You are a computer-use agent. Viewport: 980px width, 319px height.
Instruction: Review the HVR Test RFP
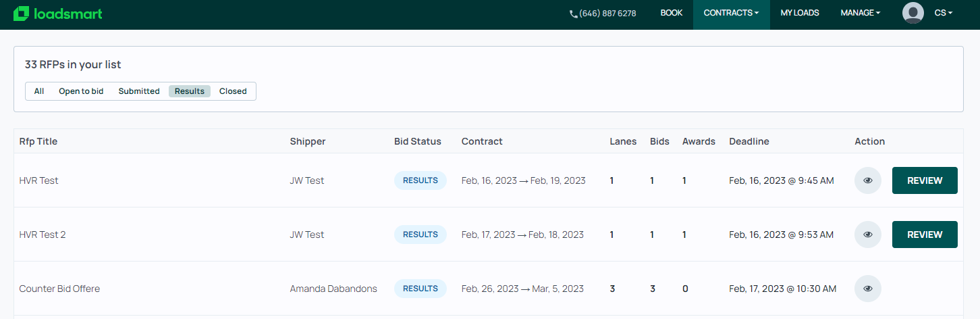[925, 180]
